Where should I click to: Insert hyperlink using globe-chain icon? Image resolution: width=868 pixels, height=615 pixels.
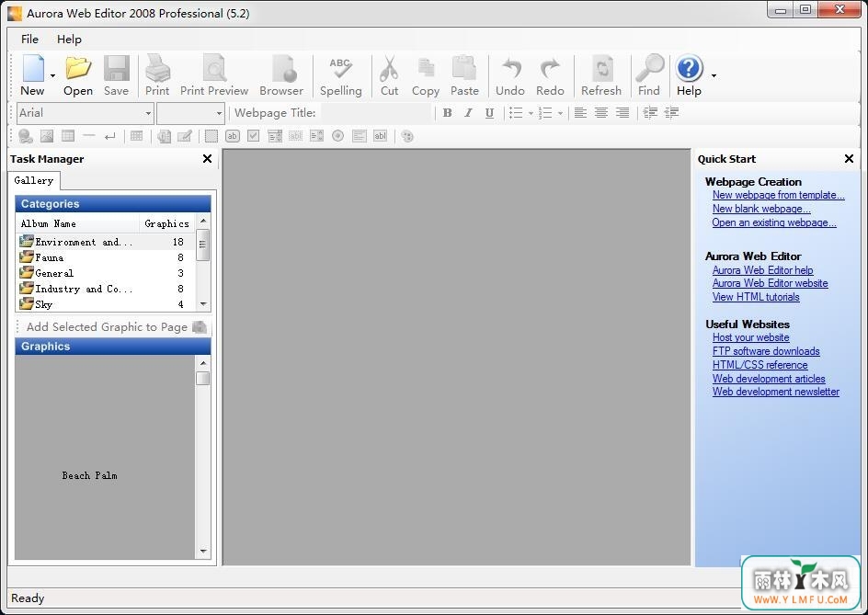[26, 136]
